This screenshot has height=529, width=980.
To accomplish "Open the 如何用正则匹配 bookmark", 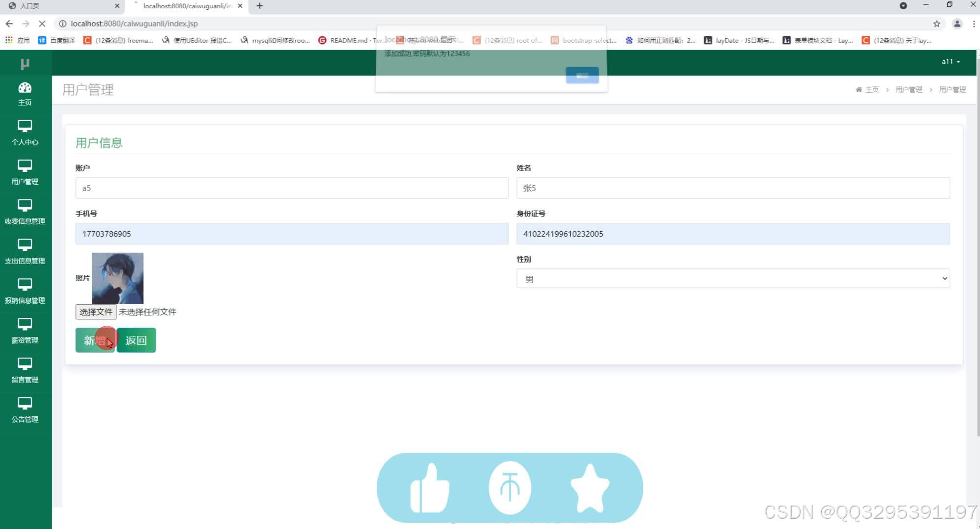I will [x=661, y=40].
